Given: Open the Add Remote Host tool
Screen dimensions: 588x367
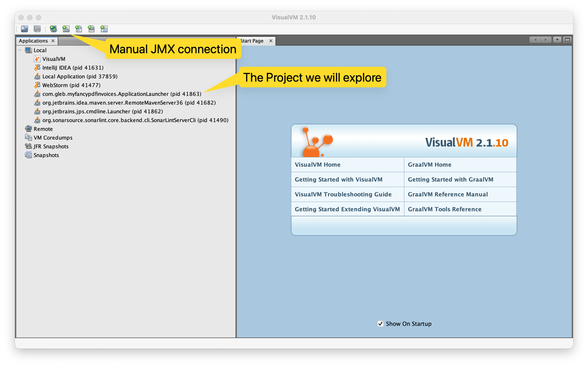Looking at the screenshot, I should coord(52,28).
